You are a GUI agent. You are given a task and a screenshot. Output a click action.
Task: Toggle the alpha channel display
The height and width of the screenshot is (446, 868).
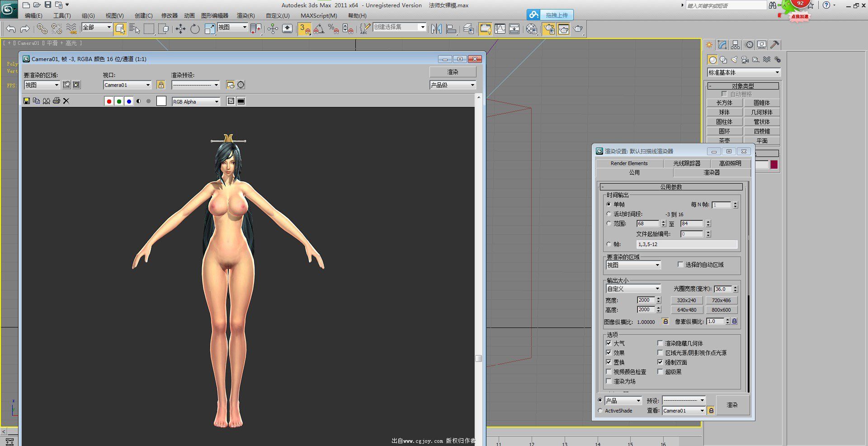[x=139, y=101]
